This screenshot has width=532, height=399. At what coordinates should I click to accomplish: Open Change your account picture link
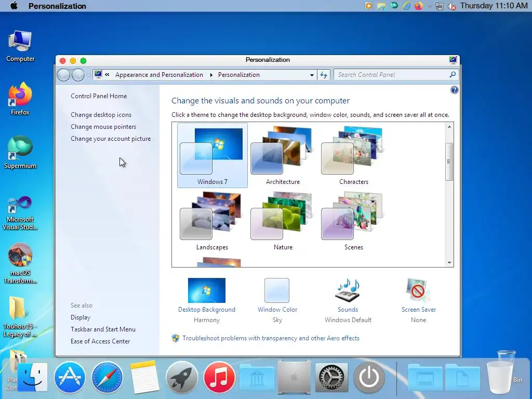(111, 138)
